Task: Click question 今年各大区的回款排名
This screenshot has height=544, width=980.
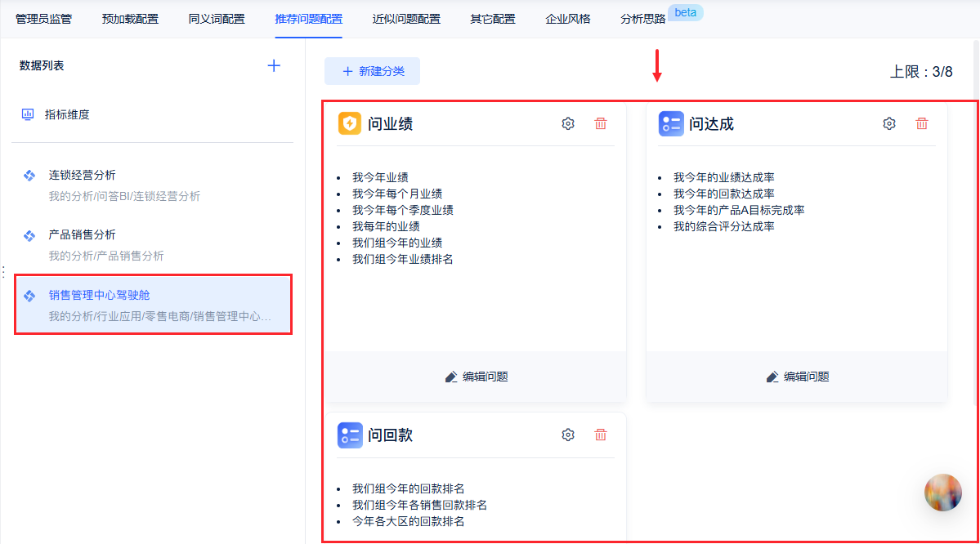Action: pyautogui.click(x=408, y=521)
